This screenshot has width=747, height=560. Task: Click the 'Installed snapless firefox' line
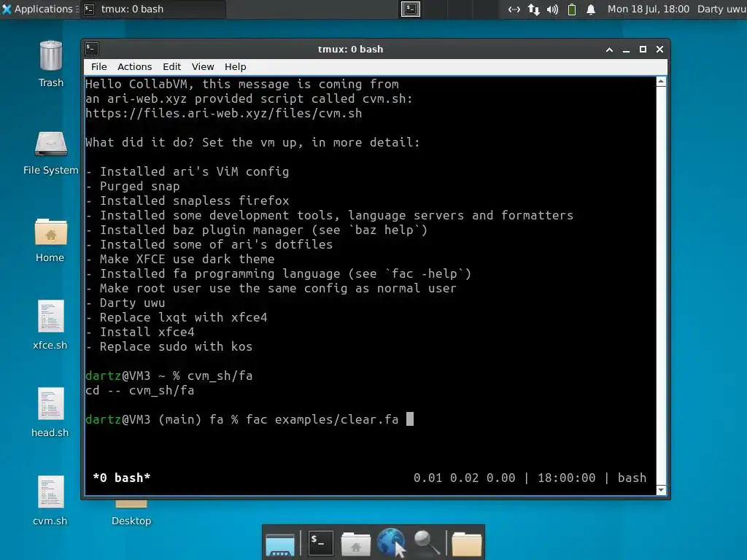point(187,201)
